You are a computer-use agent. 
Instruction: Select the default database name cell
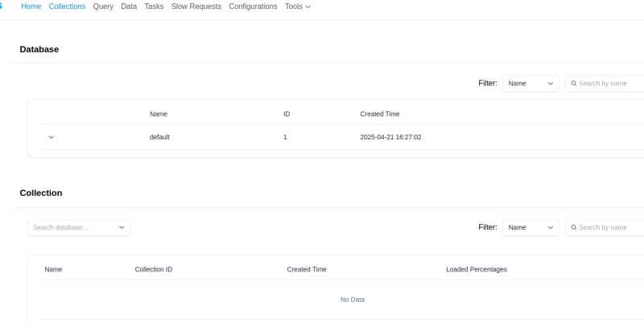click(x=159, y=137)
